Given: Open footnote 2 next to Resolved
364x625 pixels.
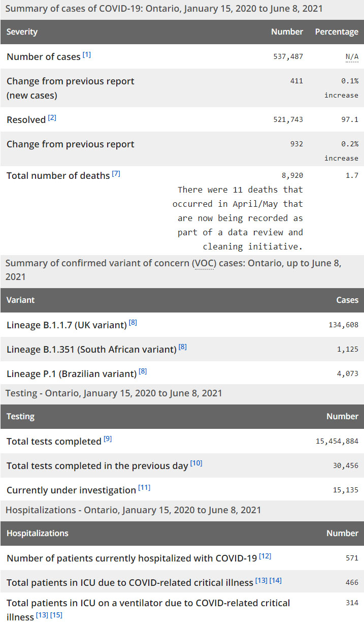Looking at the screenshot, I should (x=52, y=118).
